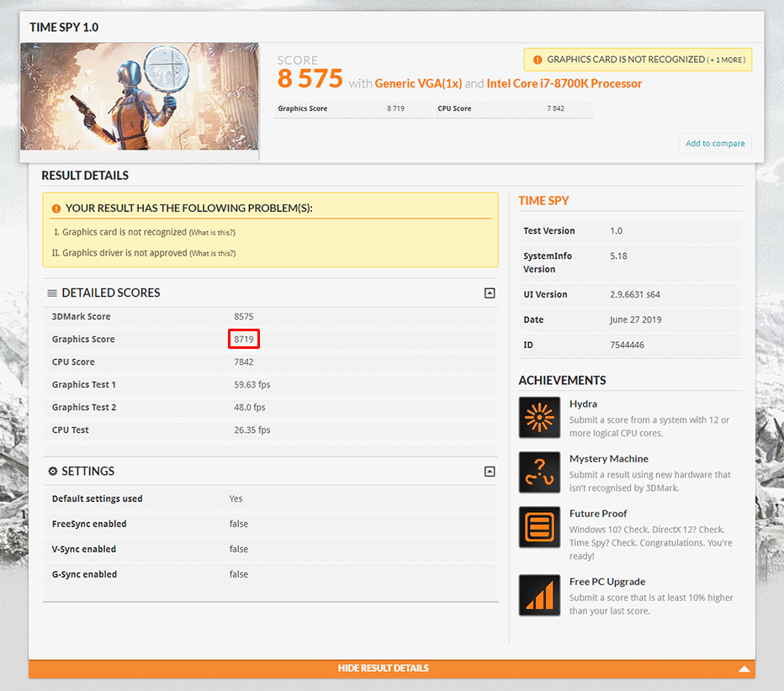This screenshot has width=784, height=691.
Task: Open the Intel Core i7-8700K Processor link
Action: click(x=564, y=83)
